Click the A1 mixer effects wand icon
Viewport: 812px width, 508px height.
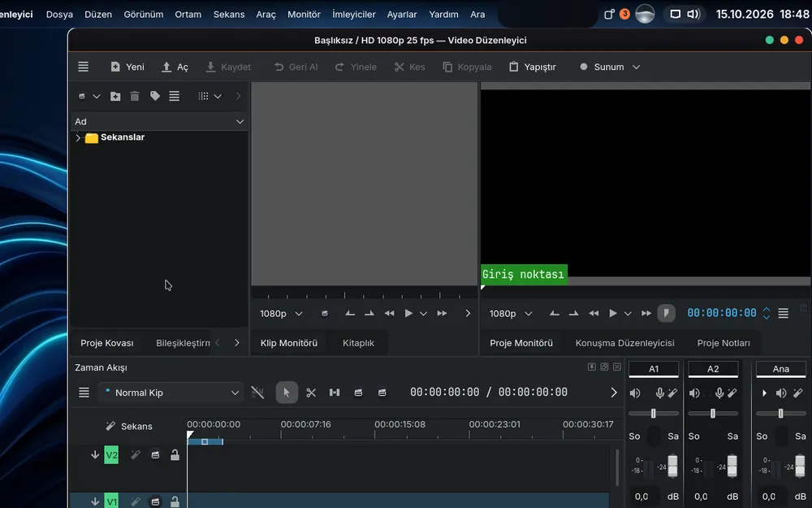(x=672, y=393)
